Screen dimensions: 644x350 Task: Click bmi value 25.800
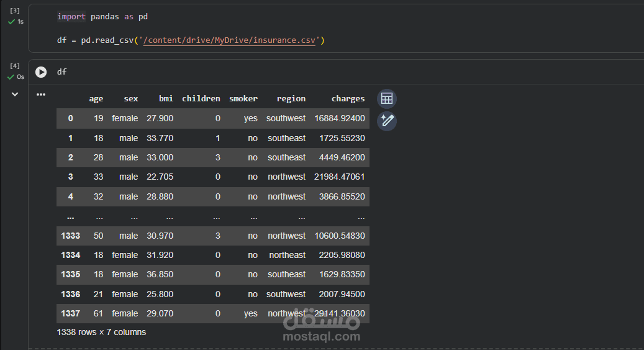160,294
